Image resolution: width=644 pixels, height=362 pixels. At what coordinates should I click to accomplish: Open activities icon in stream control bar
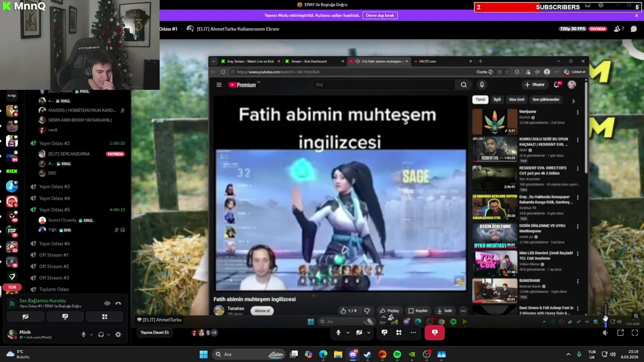pyautogui.click(x=398, y=332)
